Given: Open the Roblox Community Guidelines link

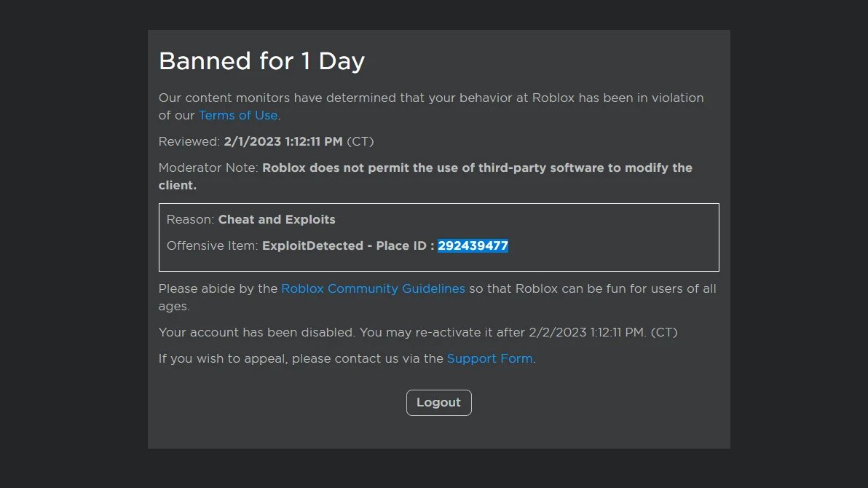Looking at the screenshot, I should pyautogui.click(x=373, y=288).
